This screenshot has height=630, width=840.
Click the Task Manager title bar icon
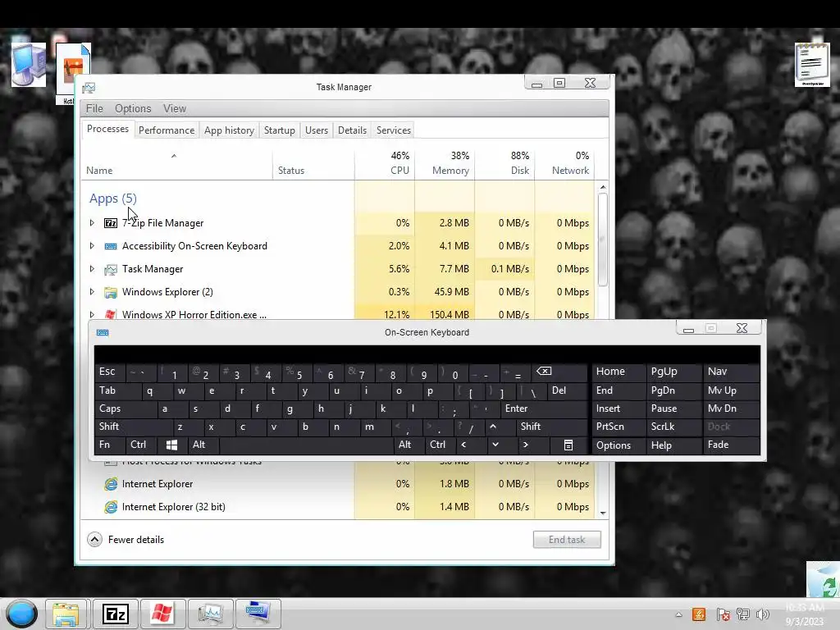pyautogui.click(x=89, y=87)
